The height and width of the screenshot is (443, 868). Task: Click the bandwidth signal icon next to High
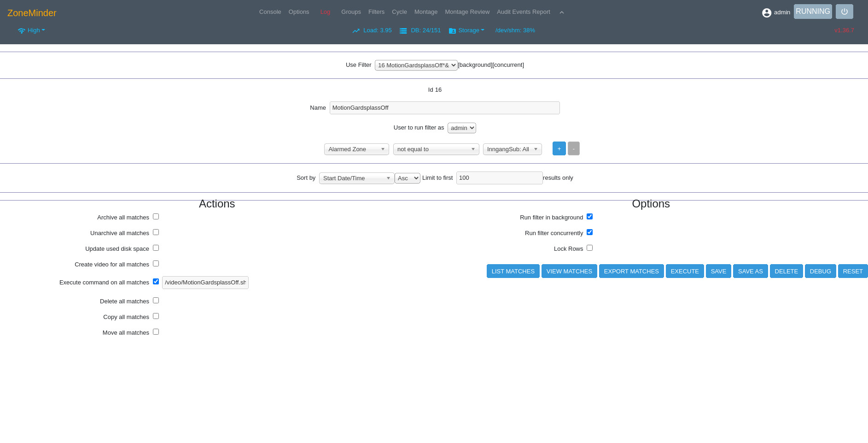[x=21, y=30]
